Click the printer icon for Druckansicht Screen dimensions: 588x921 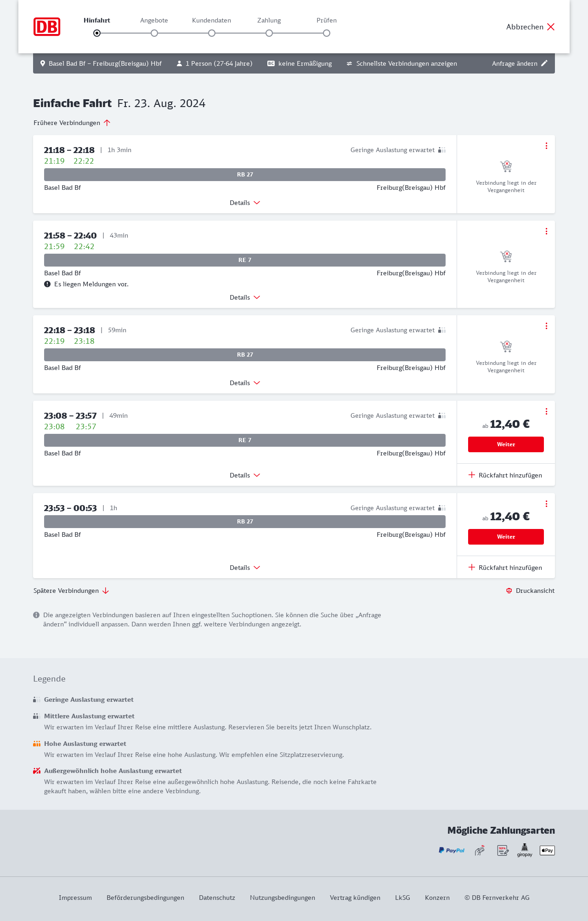point(509,591)
